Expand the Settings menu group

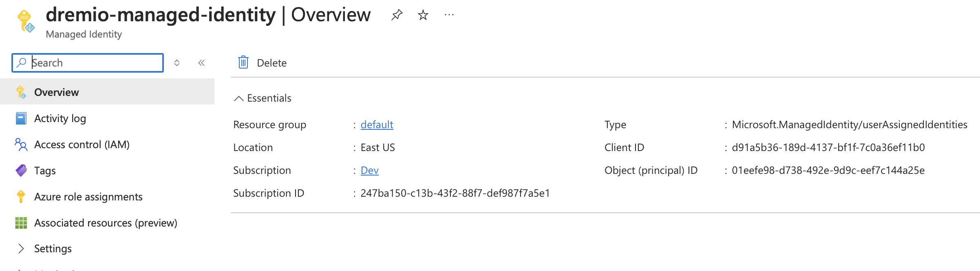click(21, 249)
